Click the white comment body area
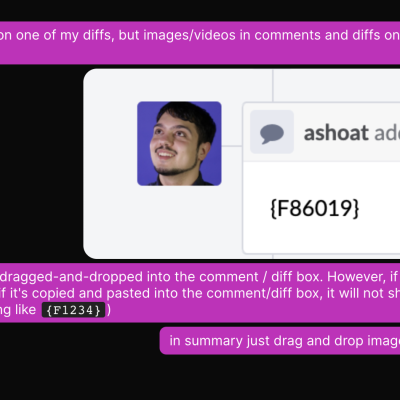This screenshot has height=400, width=400. pyautogui.click(x=322, y=207)
